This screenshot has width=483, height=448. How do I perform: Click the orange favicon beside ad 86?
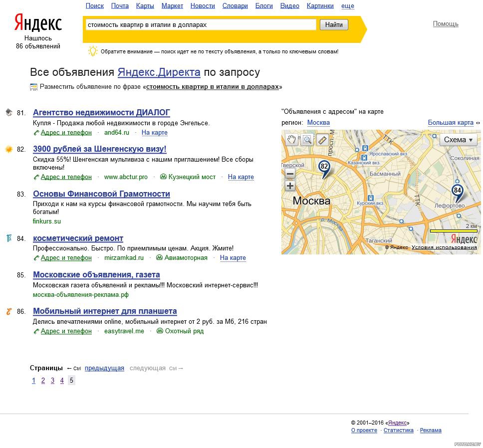pos(9,311)
